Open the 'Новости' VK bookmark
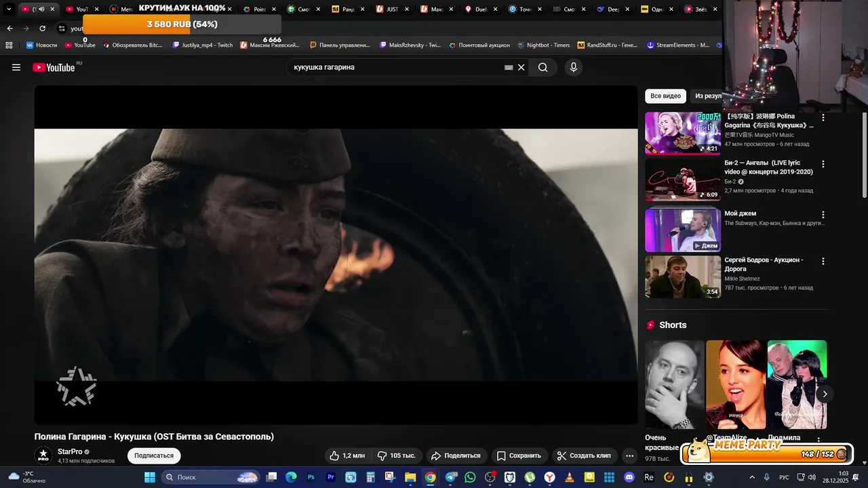This screenshot has height=488, width=868. 41,45
